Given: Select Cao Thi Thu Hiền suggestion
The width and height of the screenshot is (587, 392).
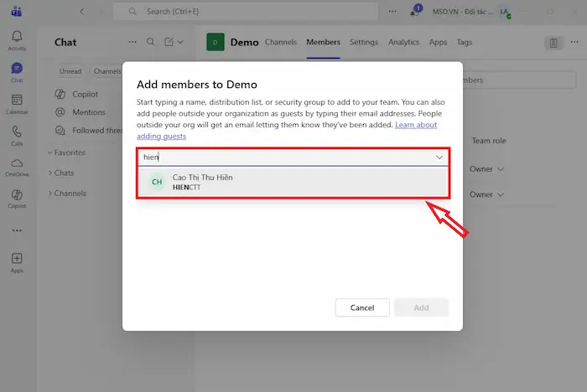Looking at the screenshot, I should pos(293,182).
